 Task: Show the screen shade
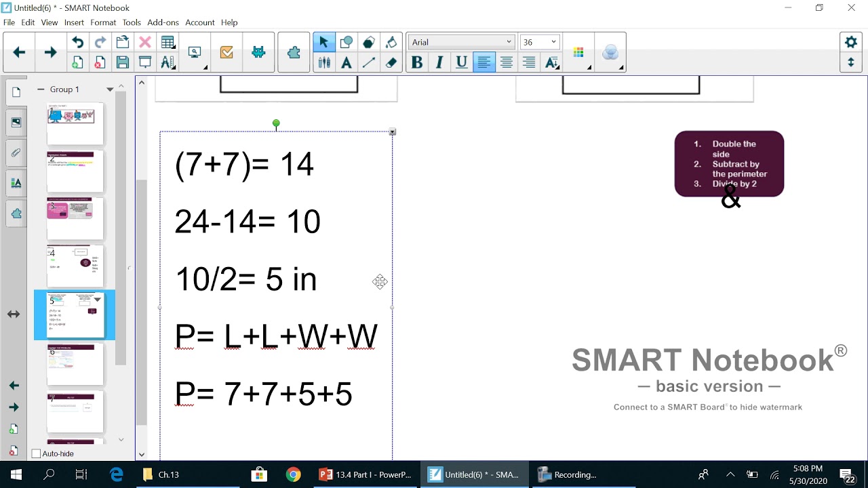pos(145,62)
